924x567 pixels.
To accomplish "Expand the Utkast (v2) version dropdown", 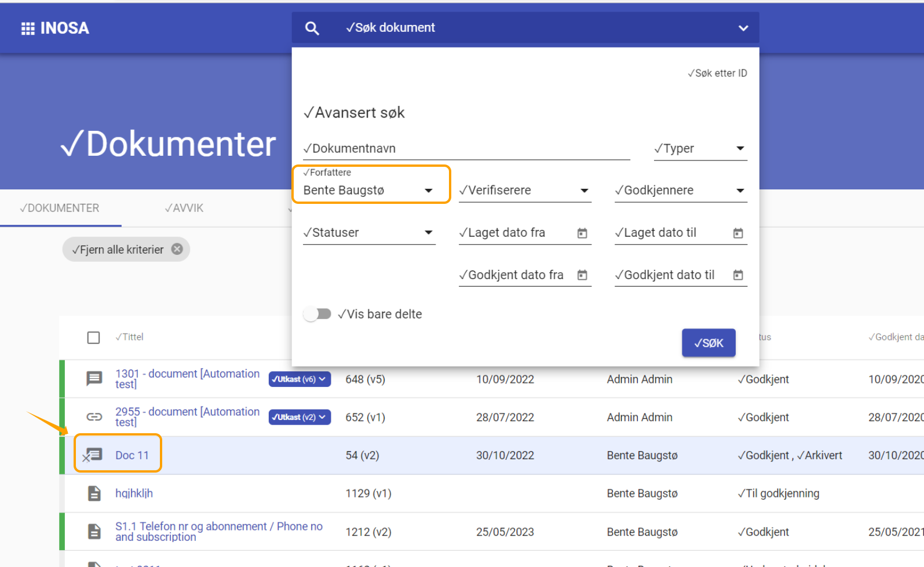I will (x=300, y=417).
